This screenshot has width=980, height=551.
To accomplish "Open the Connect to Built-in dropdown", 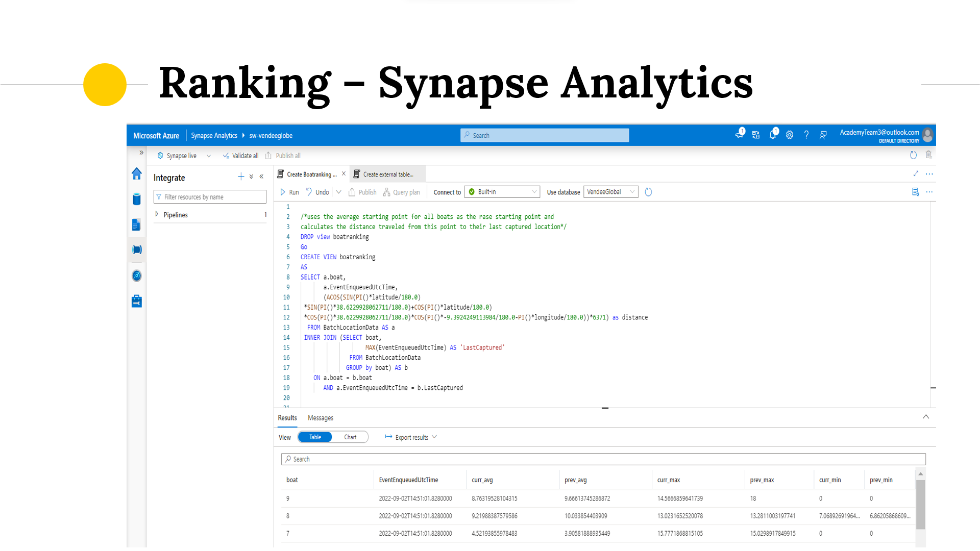I will pyautogui.click(x=502, y=192).
